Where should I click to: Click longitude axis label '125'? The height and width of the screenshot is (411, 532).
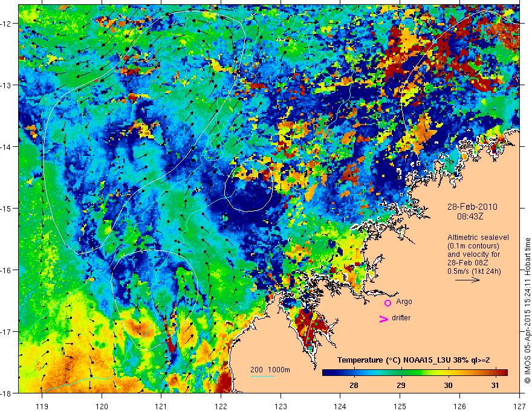pyautogui.click(x=400, y=406)
